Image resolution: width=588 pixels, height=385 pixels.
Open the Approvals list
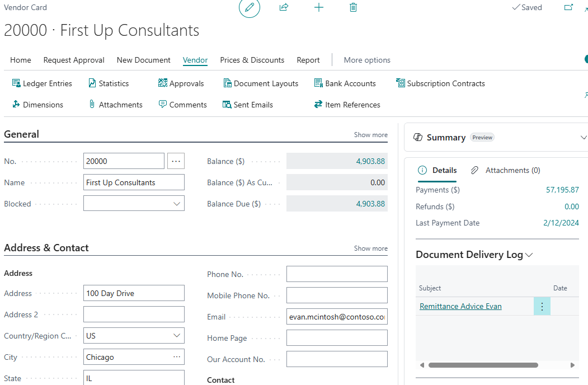[186, 83]
